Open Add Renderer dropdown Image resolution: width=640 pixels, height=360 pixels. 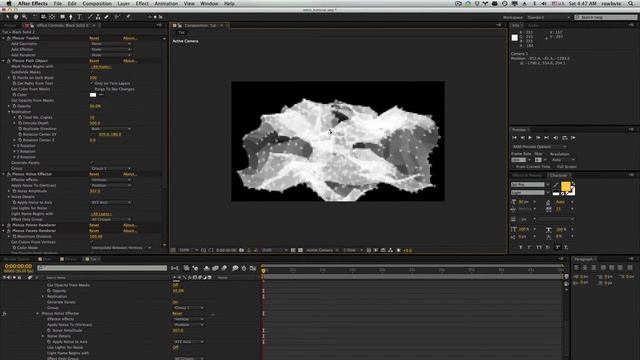(x=111, y=55)
